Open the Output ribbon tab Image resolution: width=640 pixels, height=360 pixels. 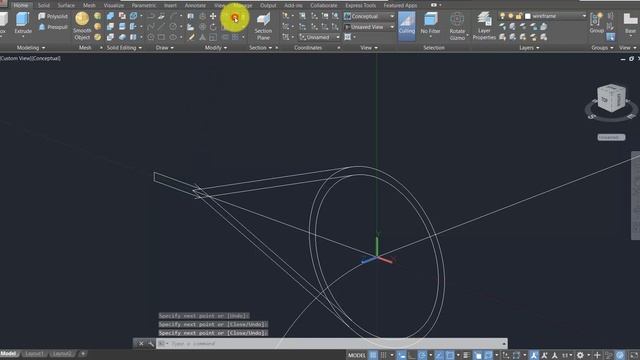pyautogui.click(x=268, y=5)
